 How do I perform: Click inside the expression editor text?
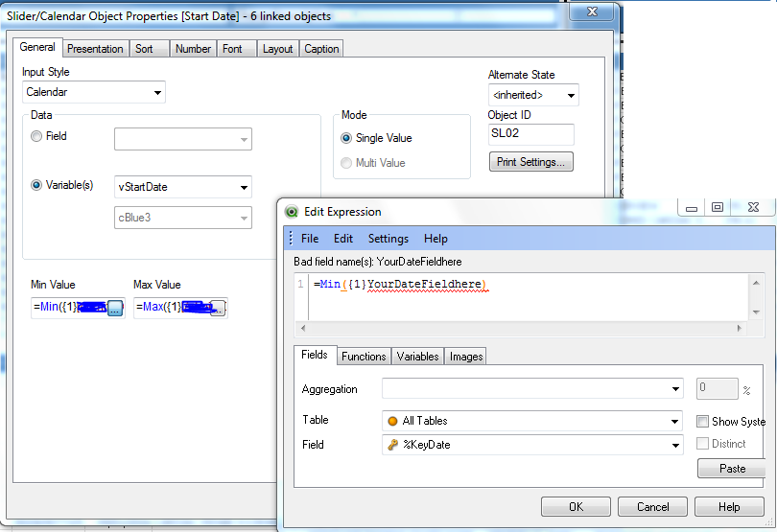(529, 296)
